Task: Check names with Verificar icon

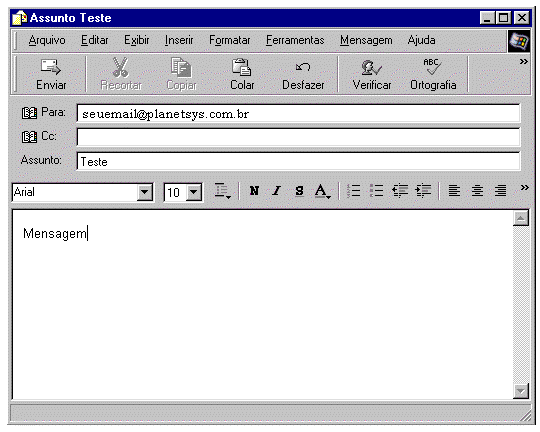Action: (x=371, y=68)
